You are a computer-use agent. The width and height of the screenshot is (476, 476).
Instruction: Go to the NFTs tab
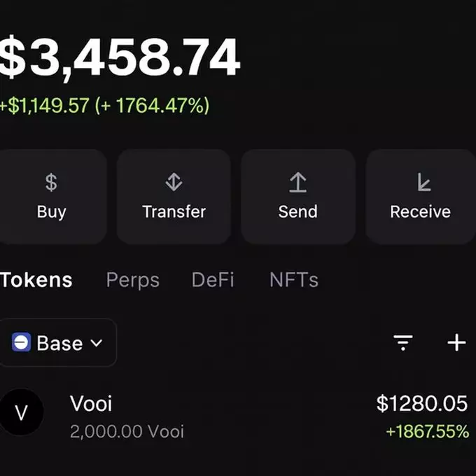[294, 280]
